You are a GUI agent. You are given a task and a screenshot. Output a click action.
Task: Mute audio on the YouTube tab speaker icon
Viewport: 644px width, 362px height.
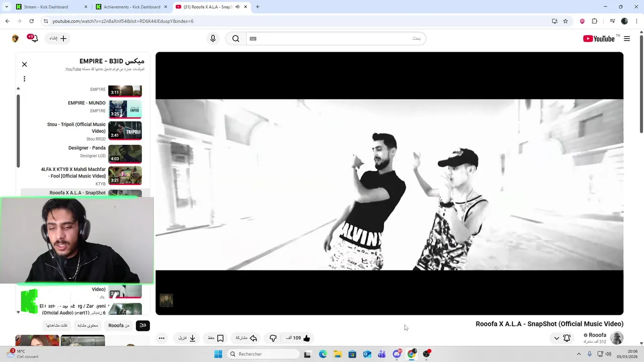[237, 7]
